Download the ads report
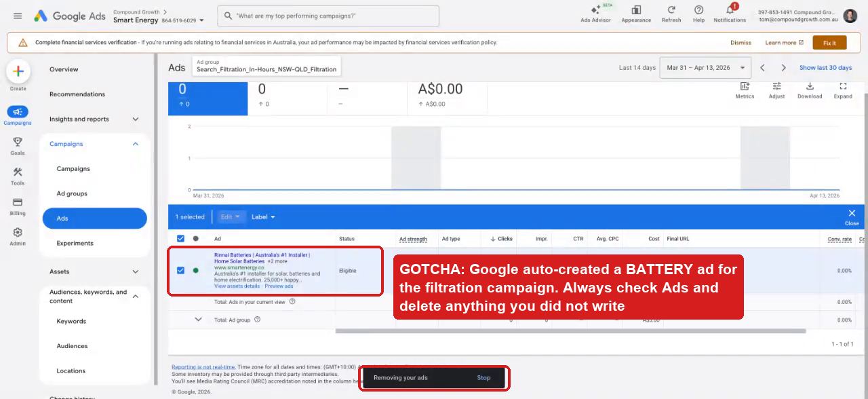The image size is (868, 399). point(810,90)
